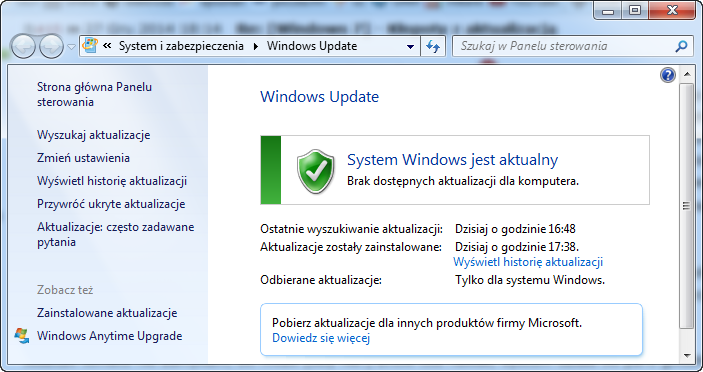
Task: Open Strona główna Panelu sterowania
Action: 94,94
